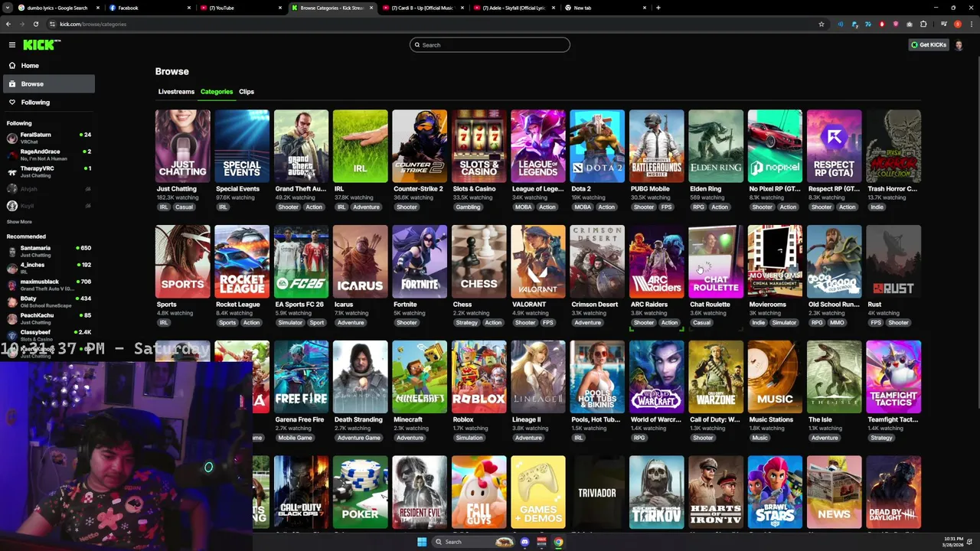Open the Brawl Stars category
Screen dimensions: 980x551
(x=775, y=492)
